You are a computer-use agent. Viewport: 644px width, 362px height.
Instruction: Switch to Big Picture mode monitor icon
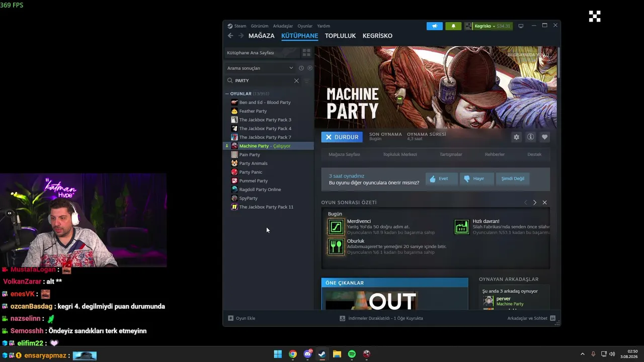521,26
